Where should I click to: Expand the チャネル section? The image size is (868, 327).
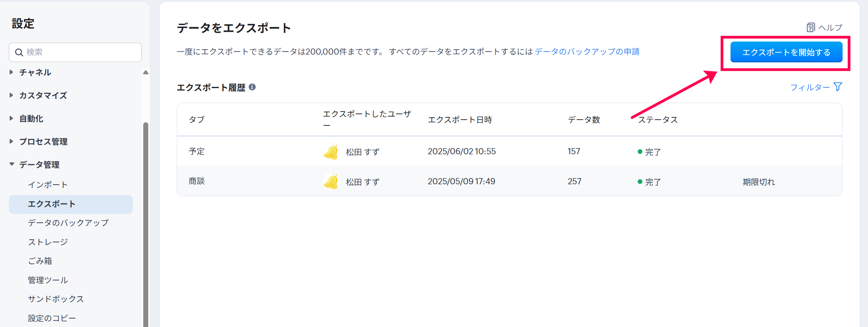[12, 72]
